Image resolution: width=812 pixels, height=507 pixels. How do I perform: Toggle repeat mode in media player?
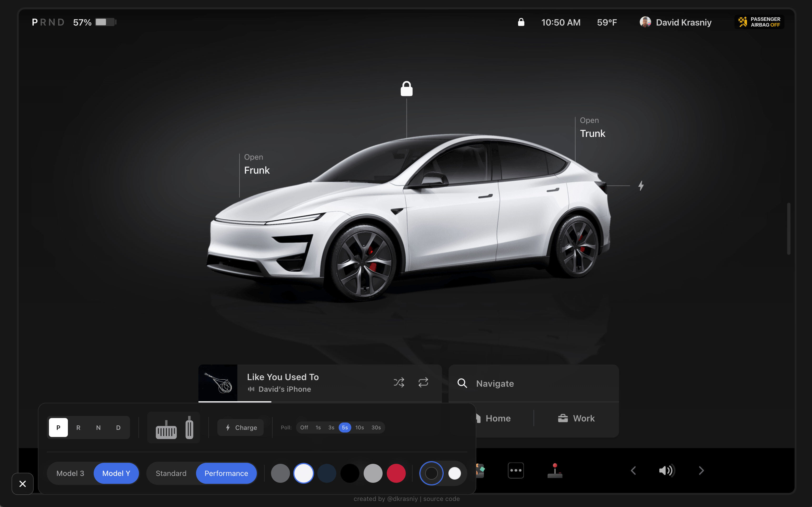(x=423, y=382)
